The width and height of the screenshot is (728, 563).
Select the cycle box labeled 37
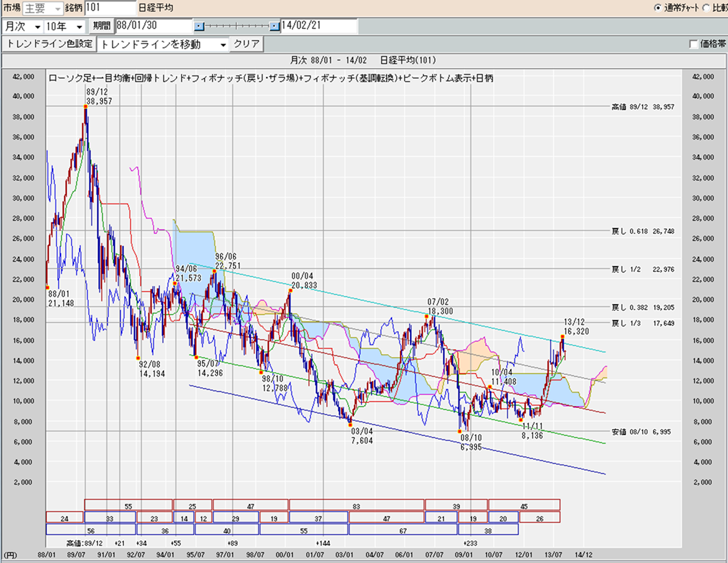[x=319, y=517]
